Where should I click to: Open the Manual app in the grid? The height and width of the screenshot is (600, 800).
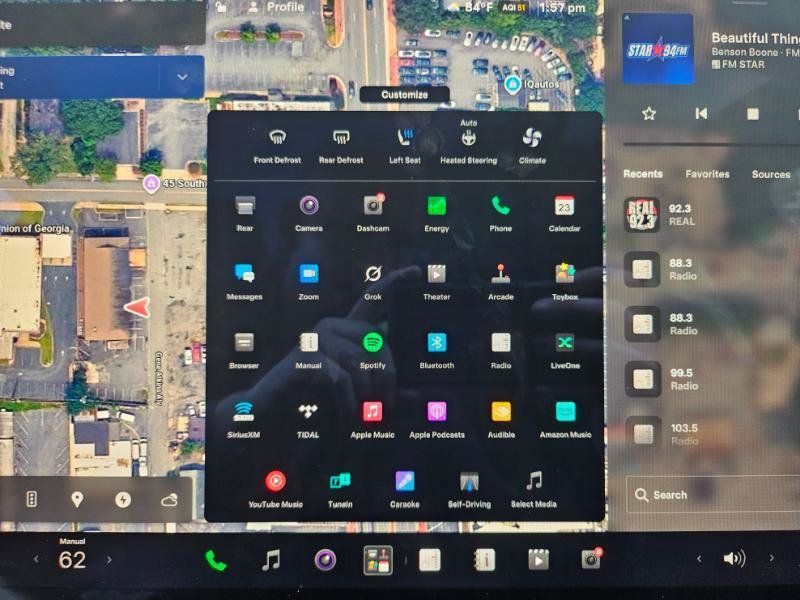point(309,343)
